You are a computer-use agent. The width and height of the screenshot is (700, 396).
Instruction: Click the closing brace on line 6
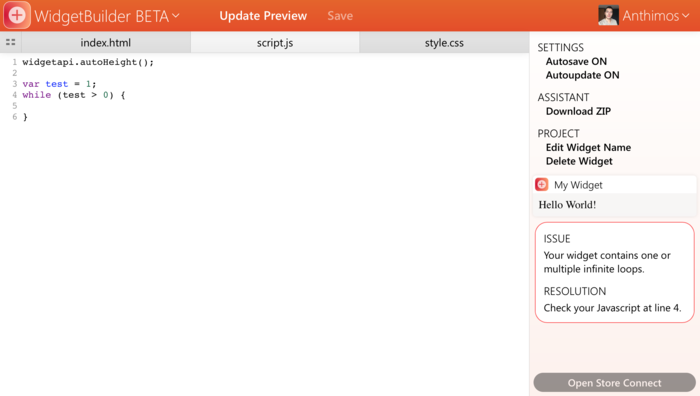click(x=25, y=117)
